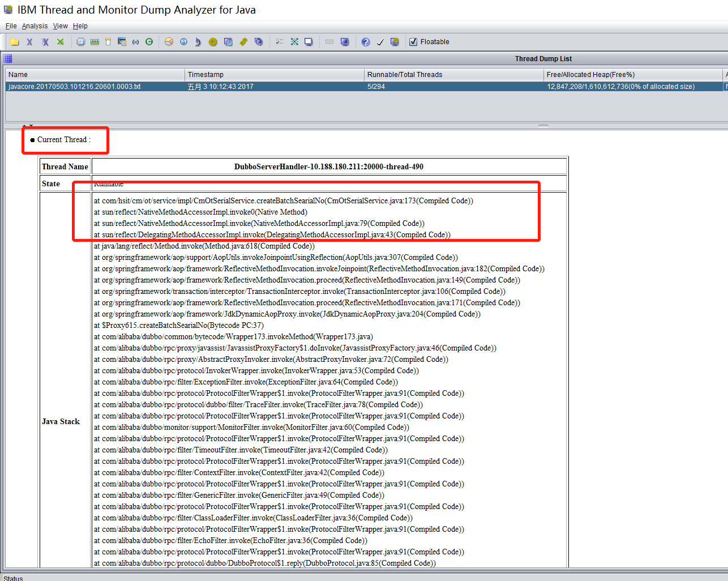728x581 pixels.
Task: Click the ClassLoaderFilter.invoke stack line
Action: click(253, 518)
